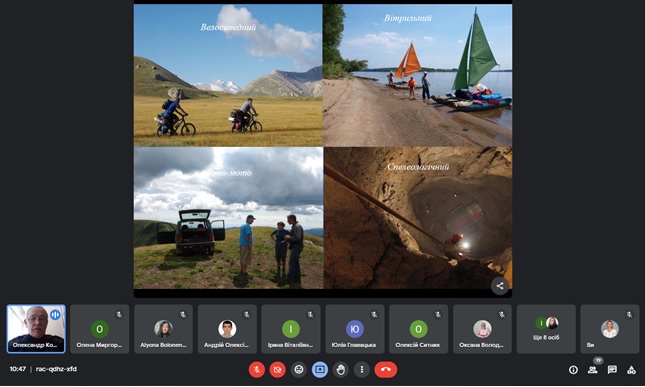Open meeting details info icon

pos(573,370)
